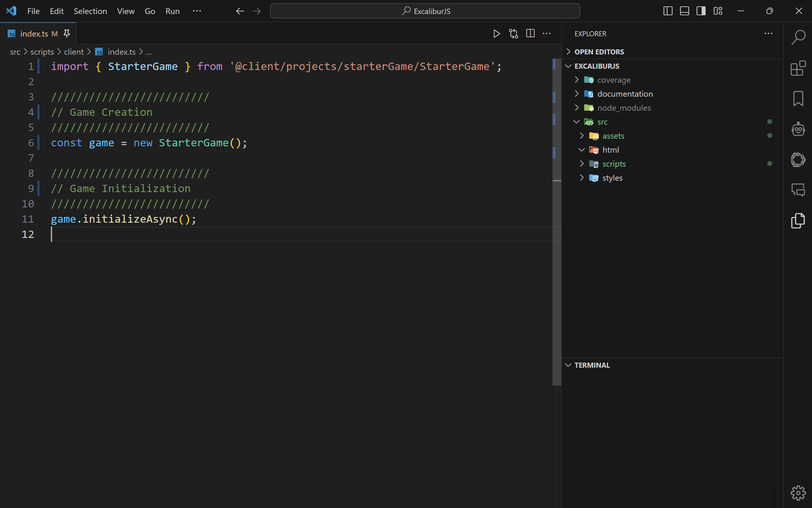The width and height of the screenshot is (812, 508).
Task: Open the Selection menu
Action: click(x=90, y=11)
